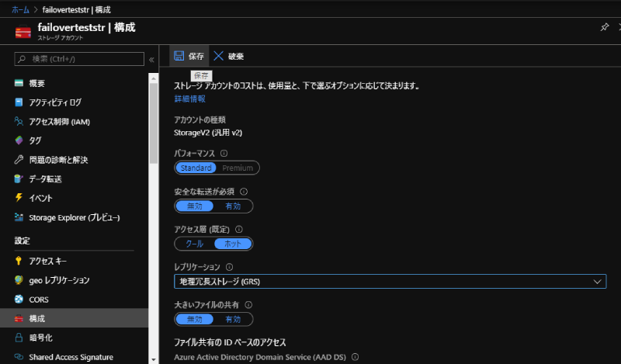Click the failoverteststr | 構成 breadcrumb

click(76, 9)
